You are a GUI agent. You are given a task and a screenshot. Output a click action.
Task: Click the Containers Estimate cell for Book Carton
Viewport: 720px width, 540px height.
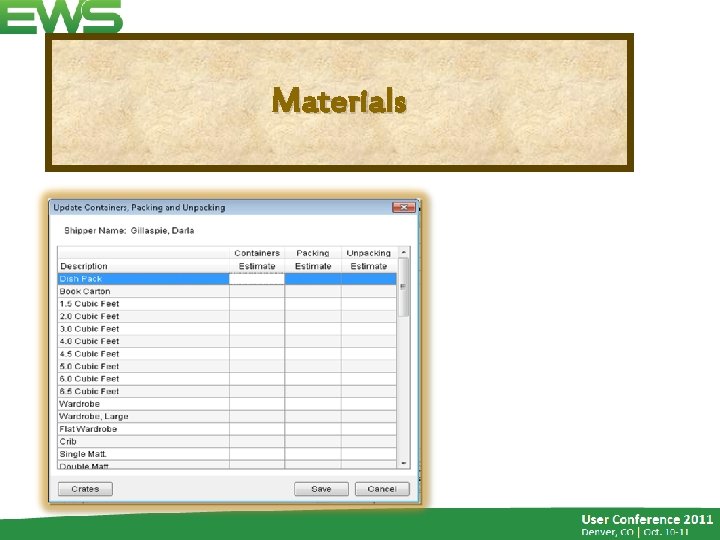pyautogui.click(x=257, y=291)
